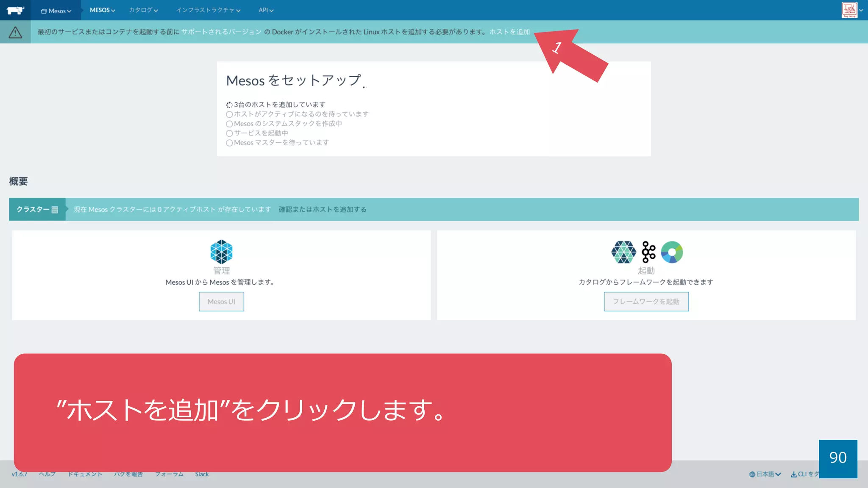868x488 pixels.
Task: Click circle beside Mesos マスターを待っています
Action: [229, 143]
